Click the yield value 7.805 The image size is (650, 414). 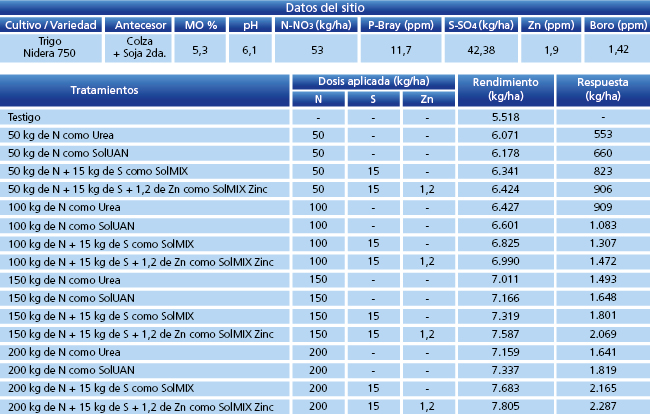(507, 406)
